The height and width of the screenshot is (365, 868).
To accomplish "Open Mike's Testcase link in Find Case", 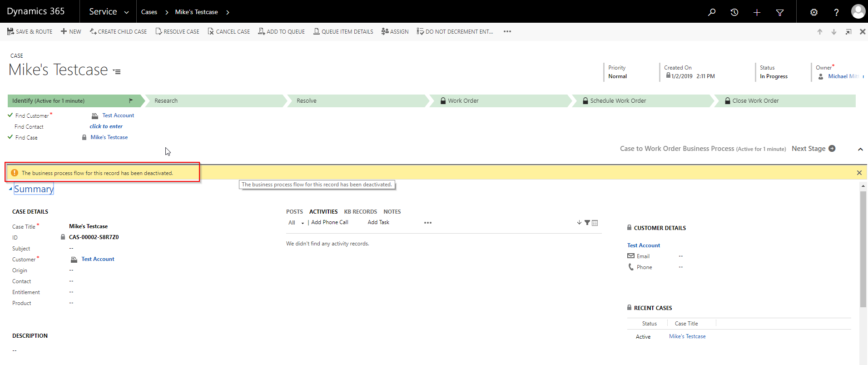I will pyautogui.click(x=109, y=137).
